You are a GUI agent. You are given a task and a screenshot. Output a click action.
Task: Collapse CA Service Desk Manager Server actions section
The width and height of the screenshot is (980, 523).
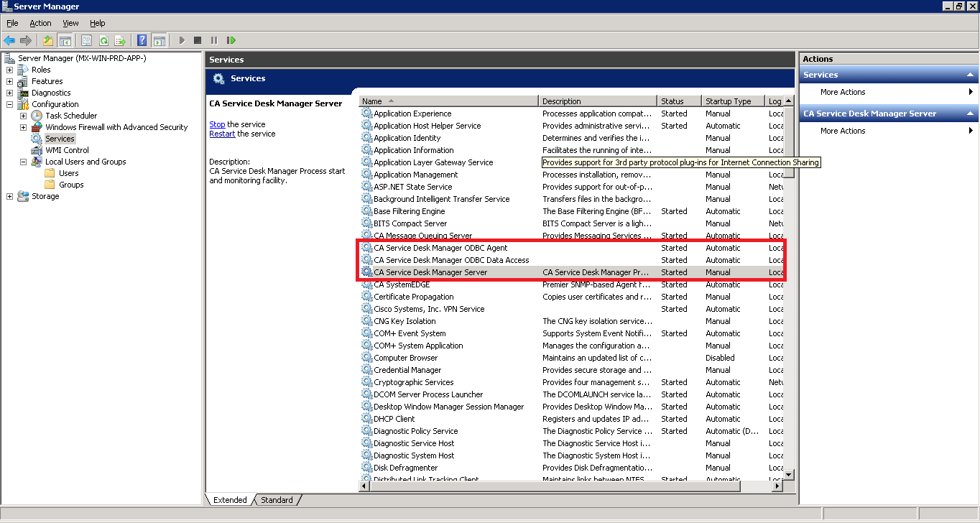pos(970,114)
